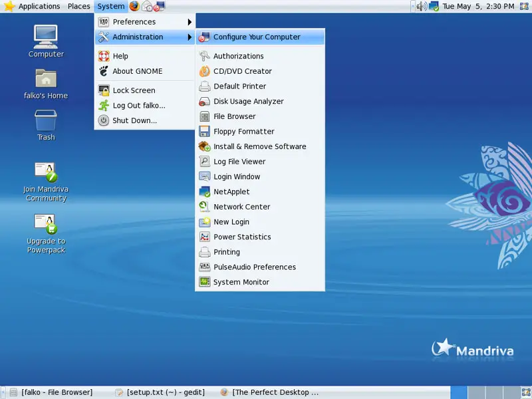Select falko's Home folder icon

46,84
